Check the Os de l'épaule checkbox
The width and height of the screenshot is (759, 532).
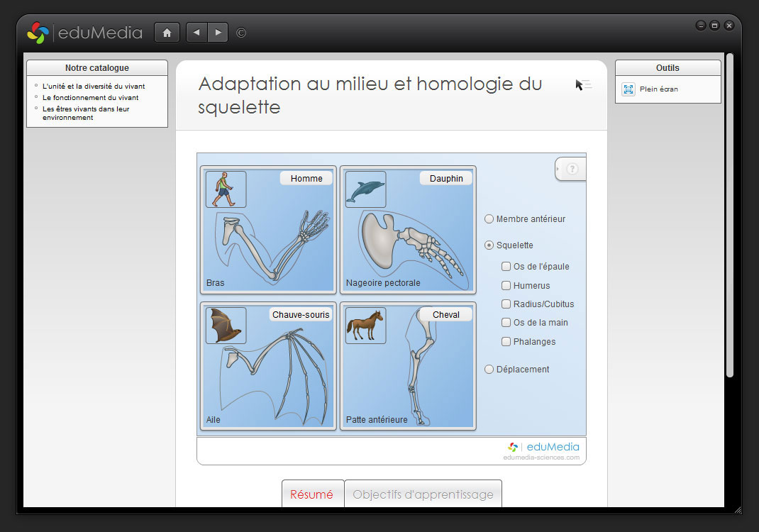coord(506,267)
